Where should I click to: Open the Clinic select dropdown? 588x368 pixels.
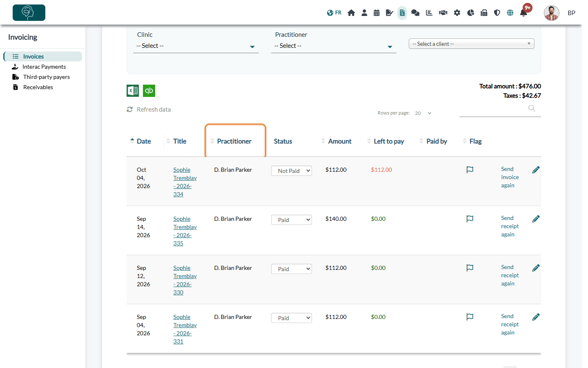pos(196,46)
